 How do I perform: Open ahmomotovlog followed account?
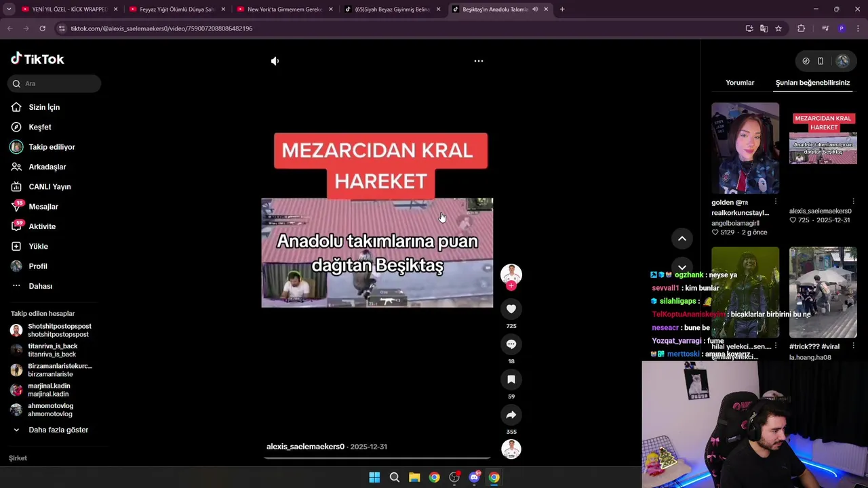click(x=52, y=409)
